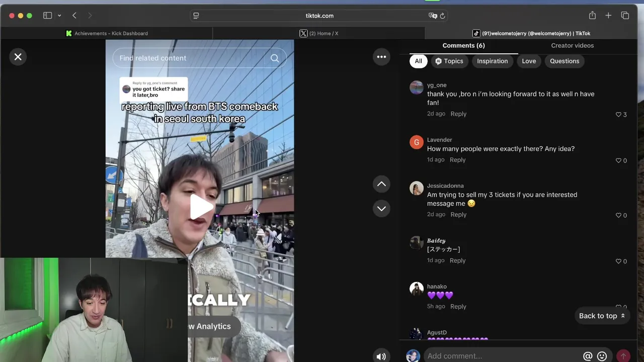Show the Safari tab overview
This screenshot has width=644, height=362.
click(625, 16)
